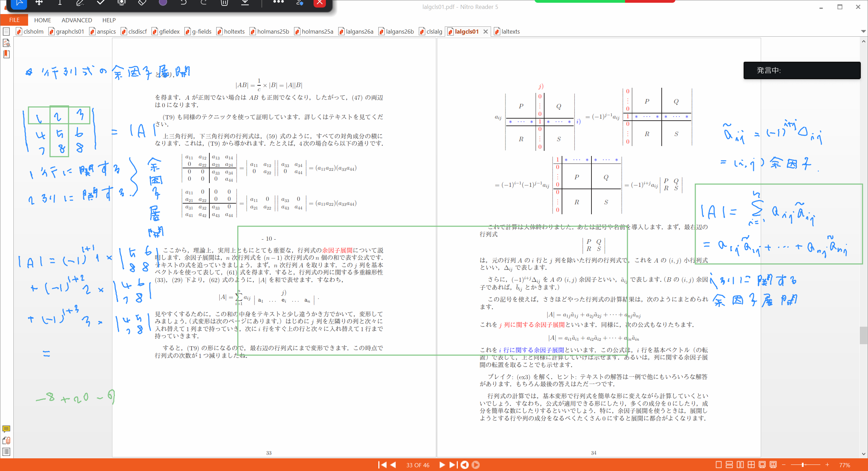This screenshot has width=868, height=471.
Task: Switch to the holtexts document tab
Action: click(231, 32)
